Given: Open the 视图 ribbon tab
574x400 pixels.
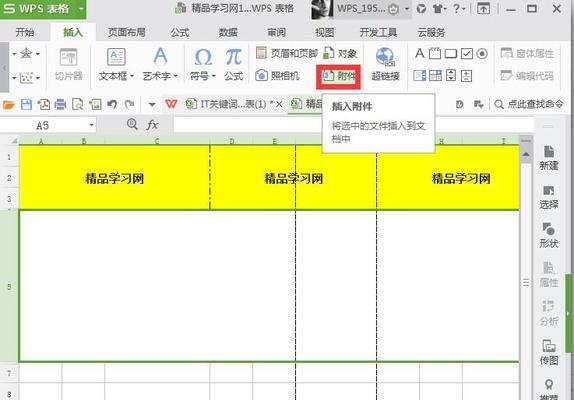Looking at the screenshot, I should click(x=325, y=33).
